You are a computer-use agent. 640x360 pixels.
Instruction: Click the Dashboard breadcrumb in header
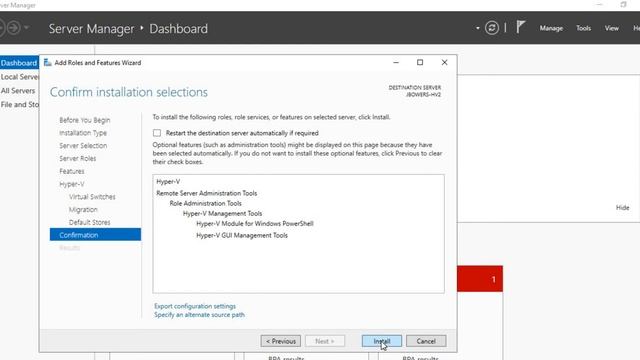pyautogui.click(x=178, y=29)
